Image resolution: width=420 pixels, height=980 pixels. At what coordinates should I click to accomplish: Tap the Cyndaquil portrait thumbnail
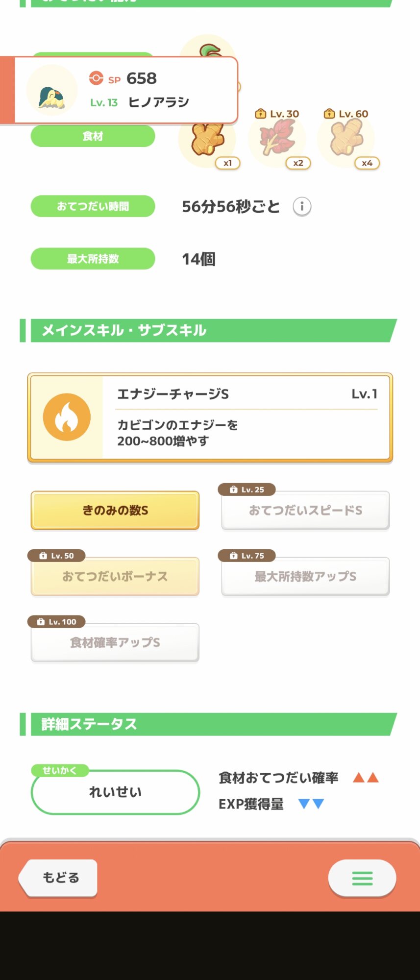pos(51,90)
